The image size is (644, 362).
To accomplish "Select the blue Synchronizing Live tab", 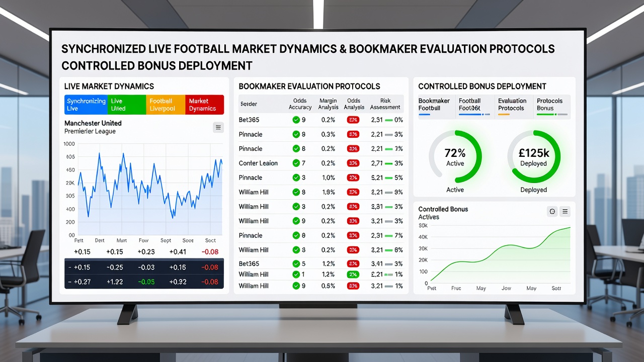I will click(86, 105).
